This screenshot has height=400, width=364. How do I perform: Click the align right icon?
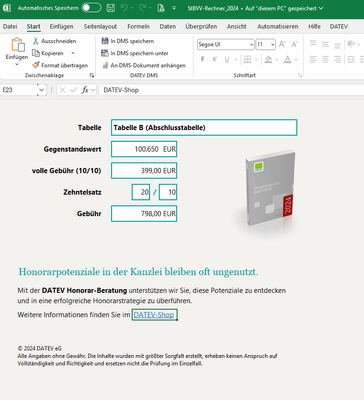pos(338,60)
